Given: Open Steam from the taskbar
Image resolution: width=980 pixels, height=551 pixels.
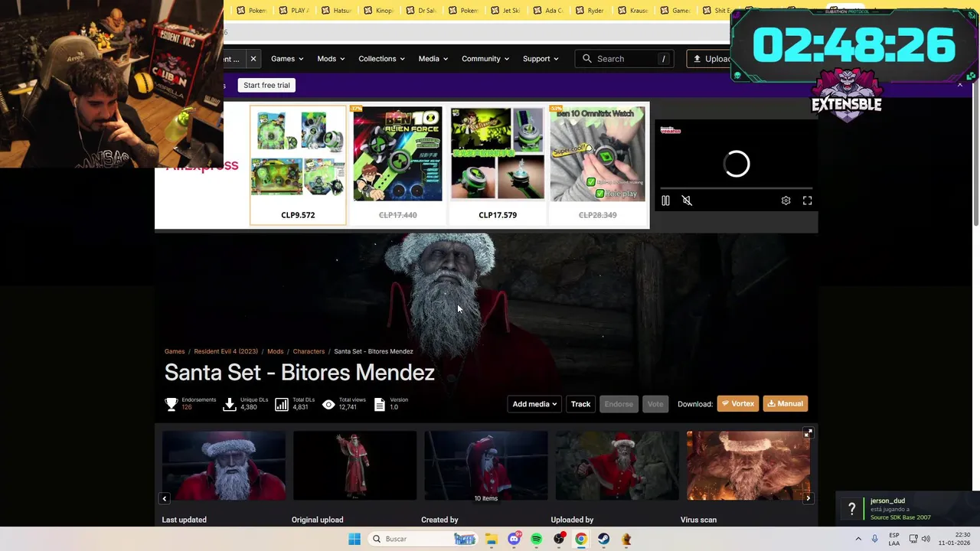Looking at the screenshot, I should [604, 539].
